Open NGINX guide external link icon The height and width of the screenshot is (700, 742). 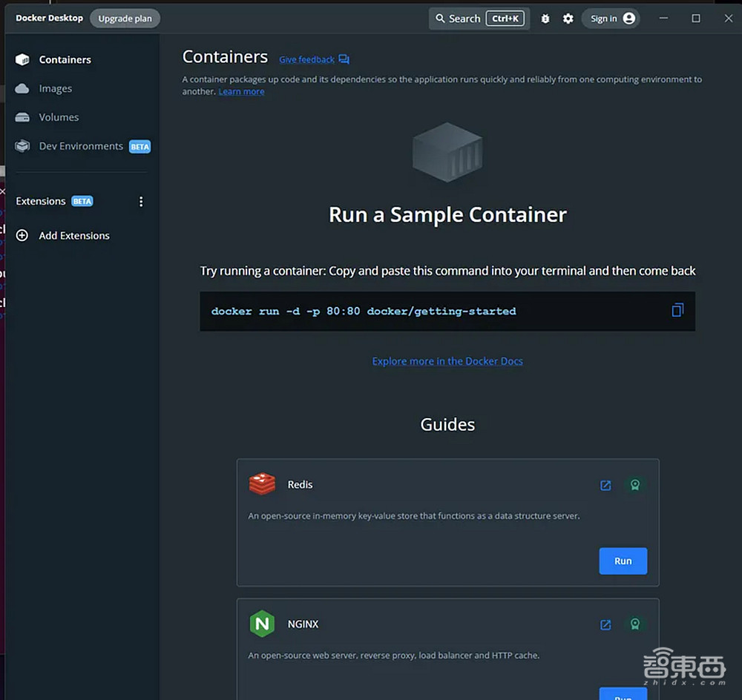click(x=605, y=624)
